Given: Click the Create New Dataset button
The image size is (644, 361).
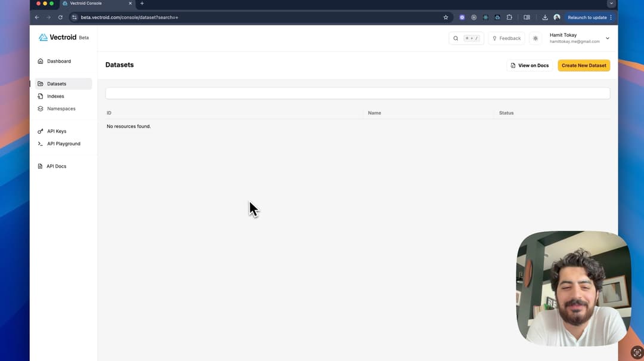Looking at the screenshot, I should pos(583,65).
